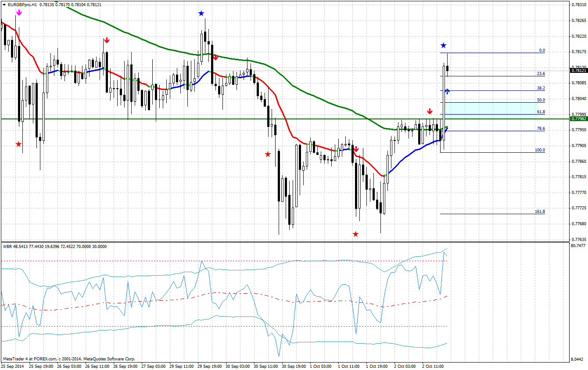Screen dimensions: 588x370
Task: Select the blue up arrow near the 38.2 level
Action: coord(447,90)
